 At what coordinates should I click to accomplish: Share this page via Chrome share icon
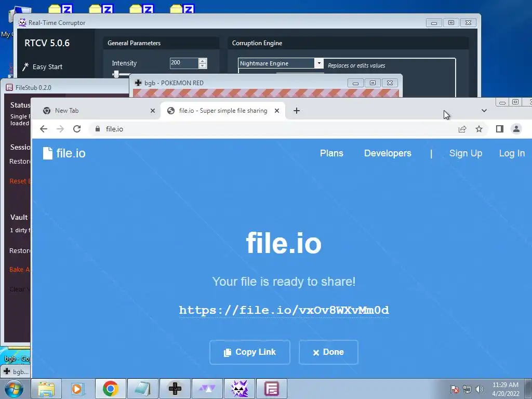point(462,129)
